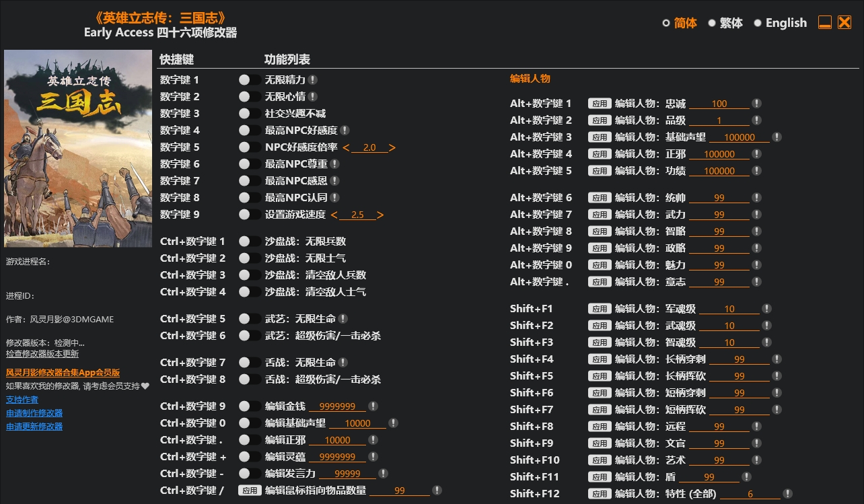Click the info icon next to 武艺: 无限生命
This screenshot has height=504, width=864.
[x=343, y=319]
